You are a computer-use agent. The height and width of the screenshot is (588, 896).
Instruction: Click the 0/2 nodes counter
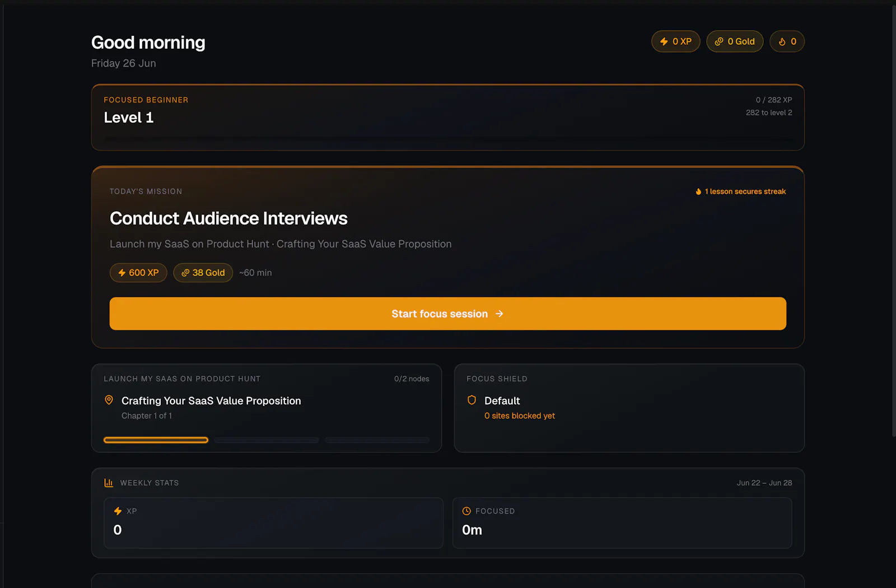tap(412, 379)
